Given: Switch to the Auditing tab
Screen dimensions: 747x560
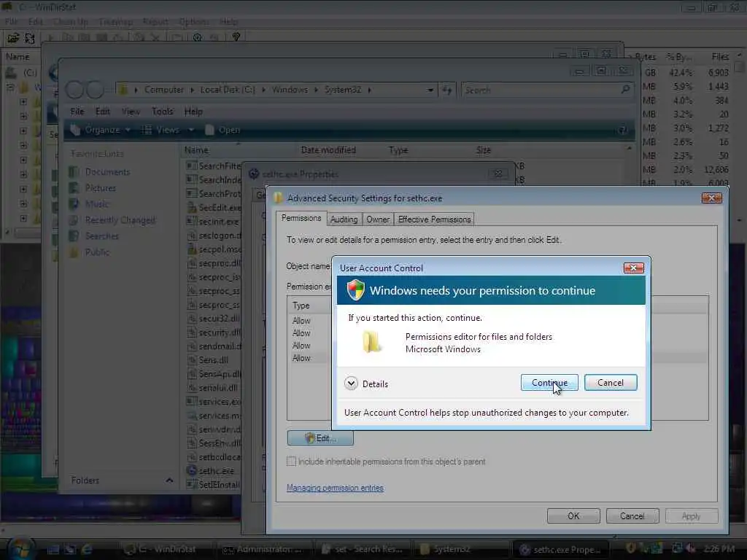Looking at the screenshot, I should click(344, 219).
